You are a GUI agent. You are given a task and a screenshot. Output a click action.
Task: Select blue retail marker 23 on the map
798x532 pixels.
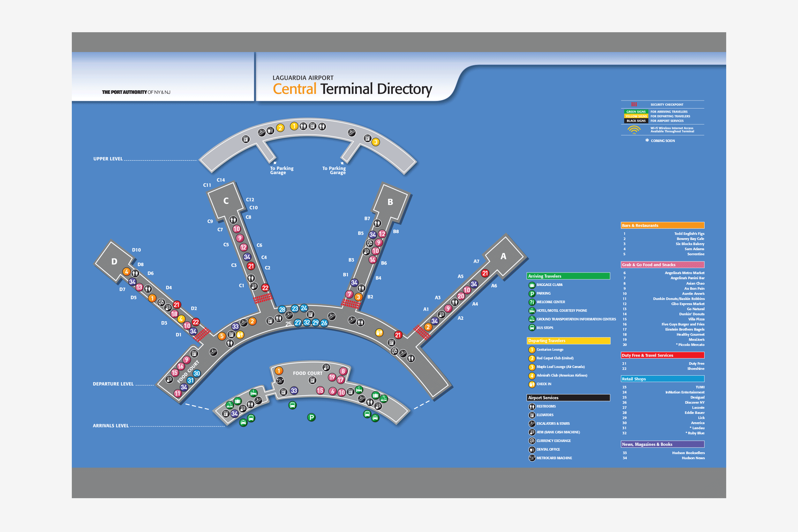tap(295, 309)
